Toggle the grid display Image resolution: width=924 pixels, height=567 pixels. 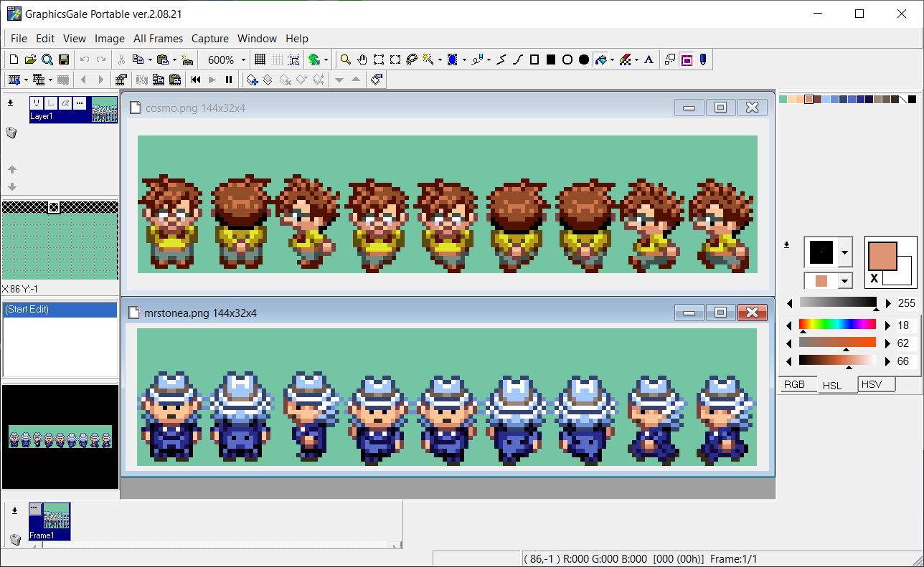[x=260, y=59]
